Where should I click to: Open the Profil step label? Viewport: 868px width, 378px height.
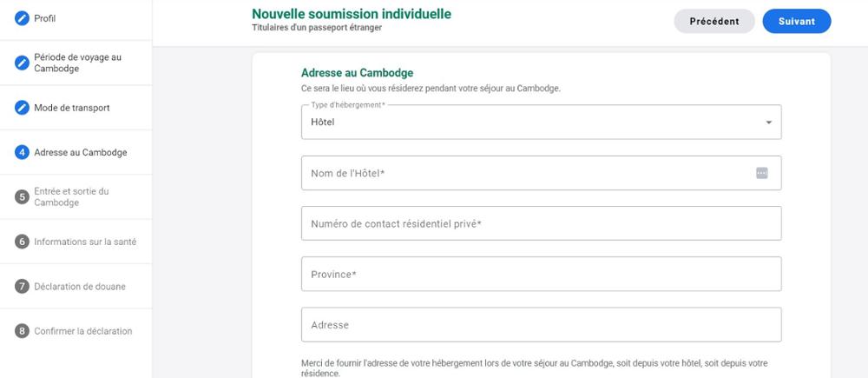tap(45, 18)
